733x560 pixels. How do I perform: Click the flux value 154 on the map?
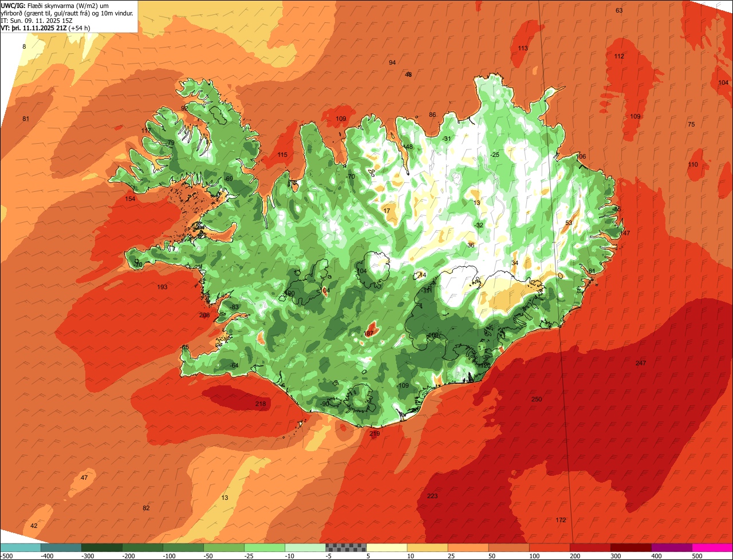(130, 199)
